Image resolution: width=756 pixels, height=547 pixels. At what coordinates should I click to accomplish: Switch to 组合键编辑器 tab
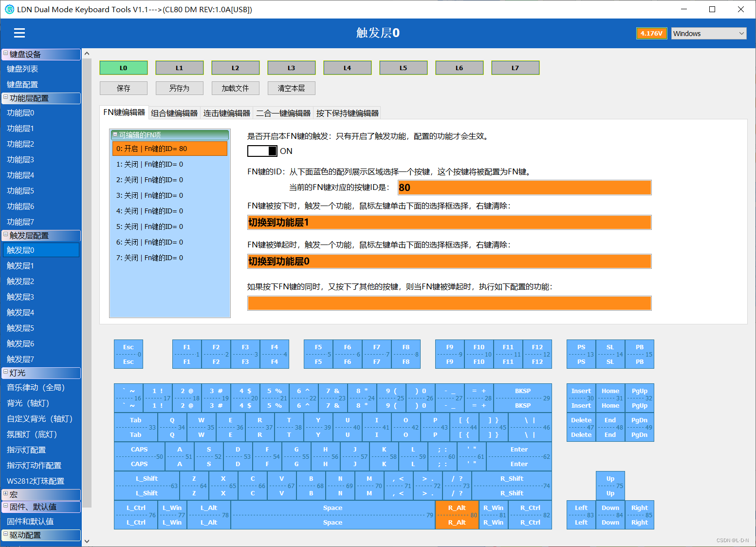tap(174, 113)
